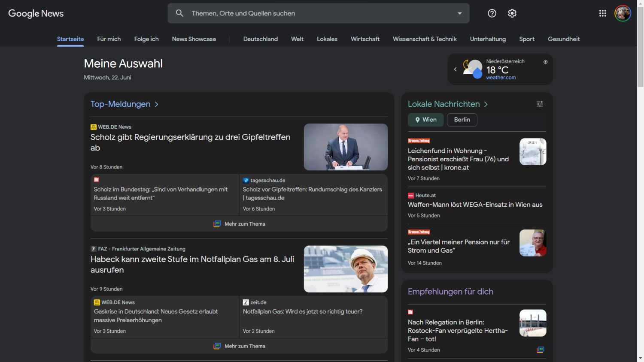644x362 pixels.
Task: Expand Mehr zum Thema under Scholz story
Action: click(239, 224)
